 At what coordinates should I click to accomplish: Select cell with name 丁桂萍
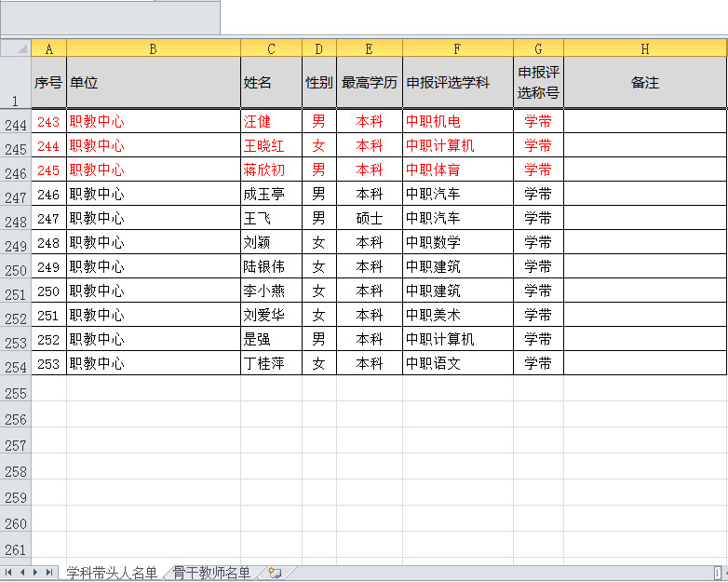pyautogui.click(x=271, y=363)
